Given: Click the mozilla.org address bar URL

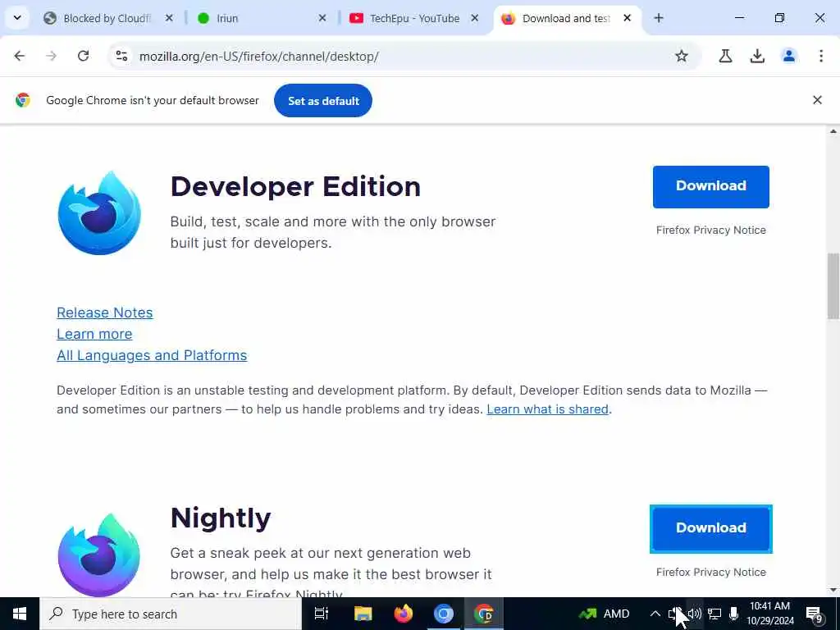Looking at the screenshot, I should click(258, 57).
